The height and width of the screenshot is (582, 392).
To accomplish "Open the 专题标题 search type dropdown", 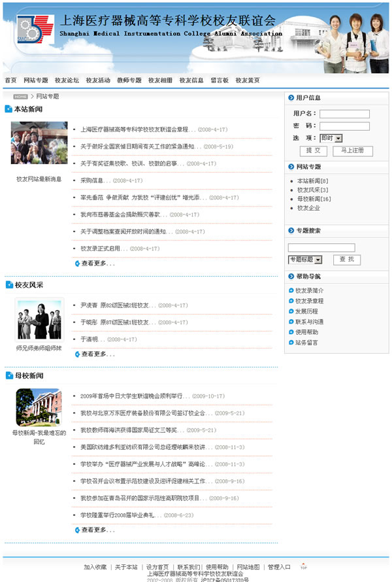I will click(x=305, y=260).
